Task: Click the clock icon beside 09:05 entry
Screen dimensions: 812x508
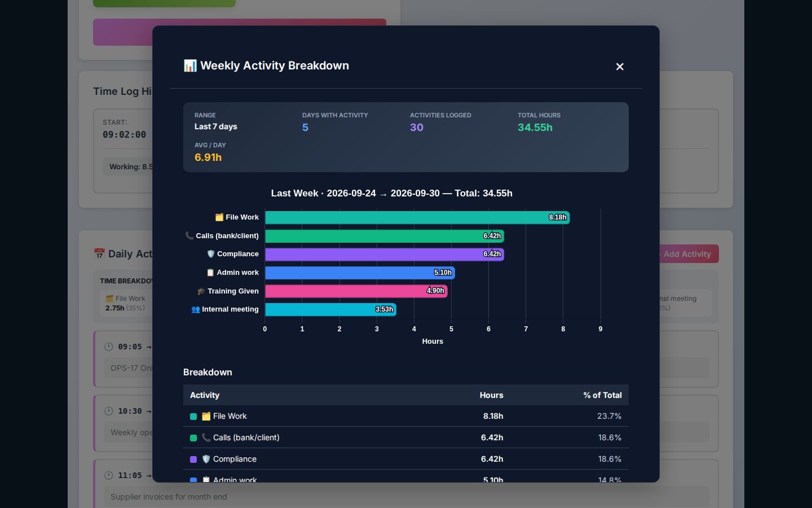Action: coord(109,347)
